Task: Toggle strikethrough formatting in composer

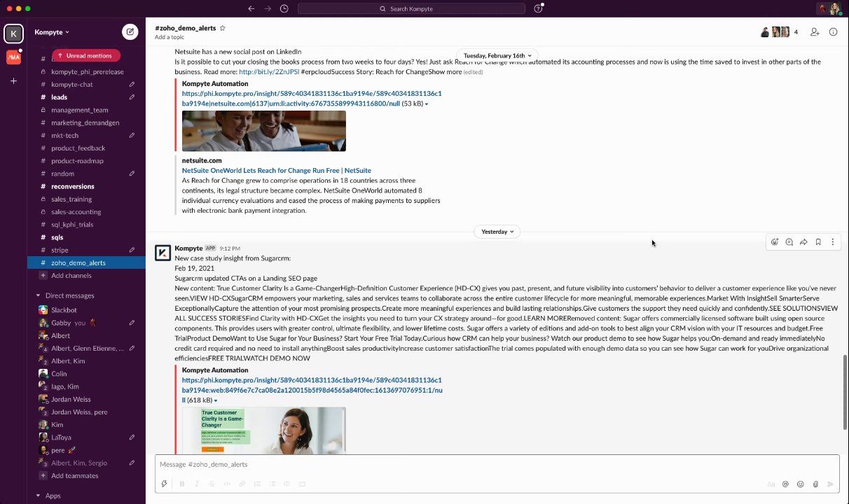Action: tap(212, 484)
